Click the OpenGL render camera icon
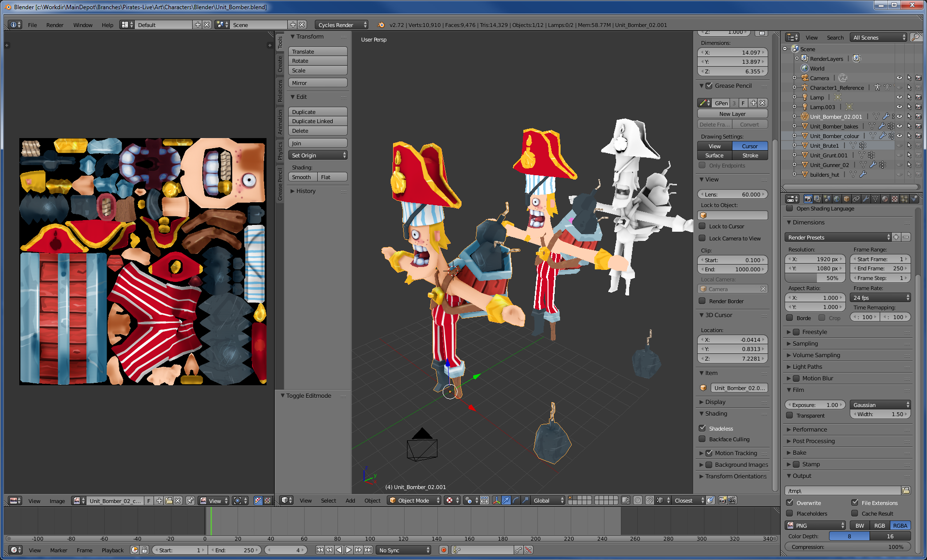The width and height of the screenshot is (927, 560). pos(722,501)
